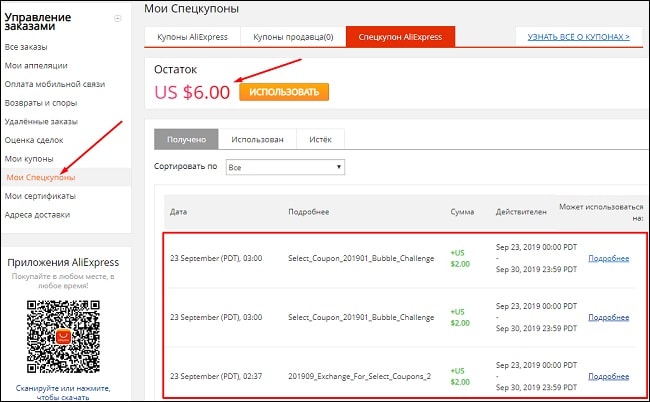This screenshot has height=402, width=650.
Task: Open the Сортировать по dropdown
Action: coord(285,167)
